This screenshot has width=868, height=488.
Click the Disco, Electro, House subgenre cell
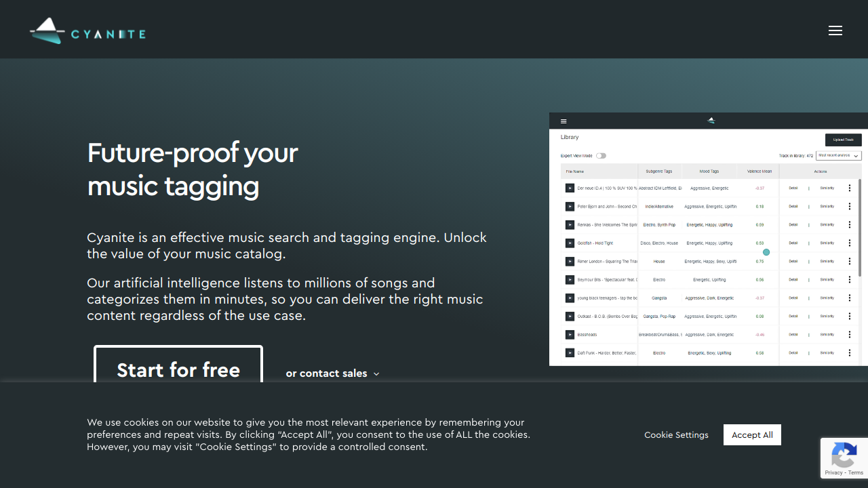659,243
